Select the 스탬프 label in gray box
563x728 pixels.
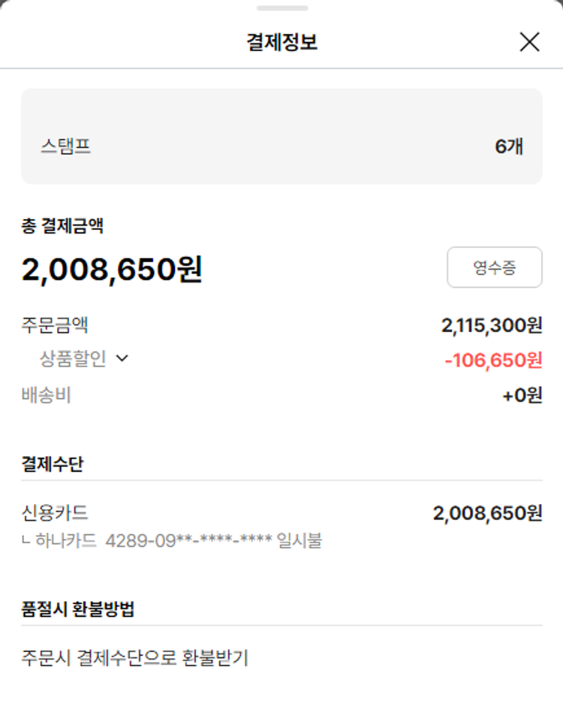point(66,146)
